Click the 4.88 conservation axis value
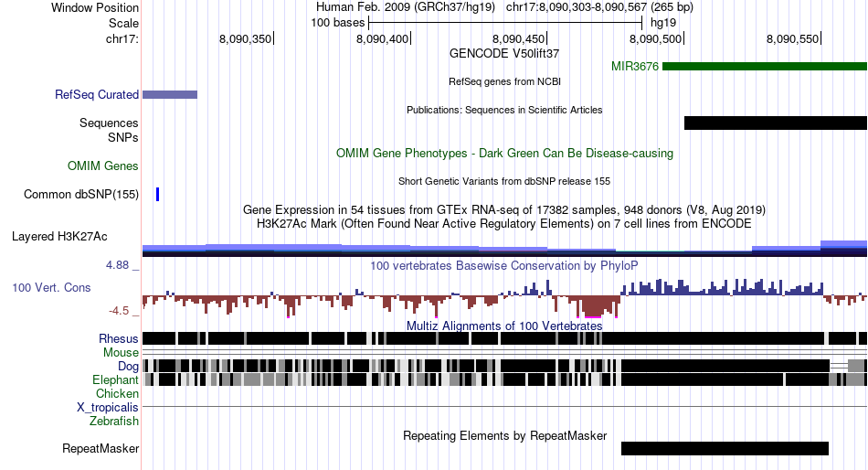Image resolution: width=868 pixels, height=470 pixels. pos(118,265)
